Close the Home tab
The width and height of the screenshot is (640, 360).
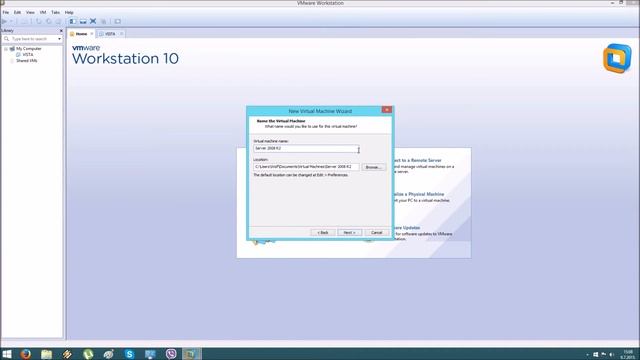[x=92, y=34]
